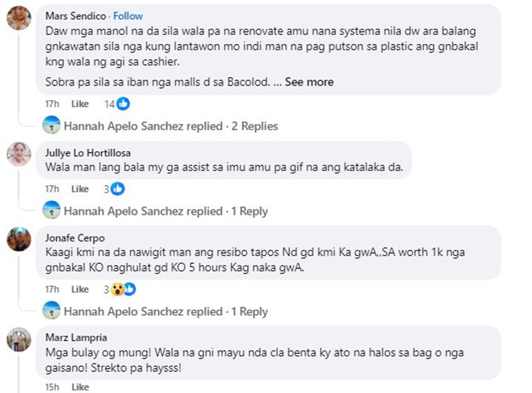The image size is (532, 393).
Task: Follow Mars Sendico
Action: [128, 16]
